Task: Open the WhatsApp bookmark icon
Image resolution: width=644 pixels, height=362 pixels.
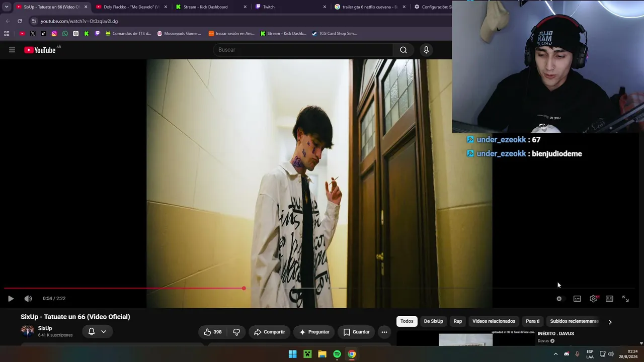Action: [x=65, y=34]
